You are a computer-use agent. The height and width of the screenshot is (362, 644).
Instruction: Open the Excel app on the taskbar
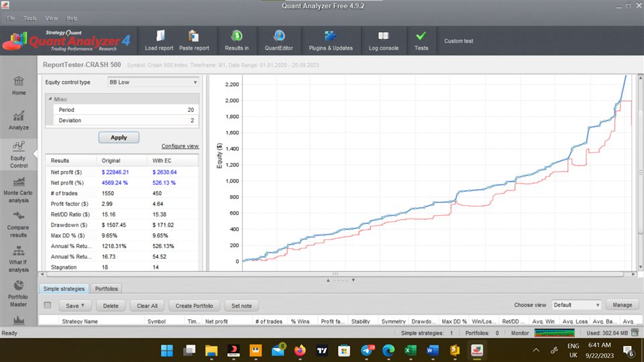tap(409, 350)
